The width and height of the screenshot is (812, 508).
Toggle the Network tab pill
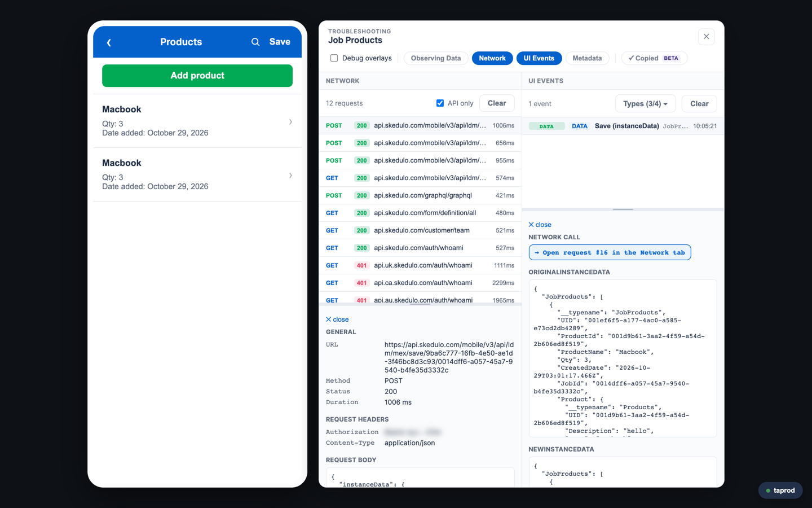pyautogui.click(x=492, y=58)
